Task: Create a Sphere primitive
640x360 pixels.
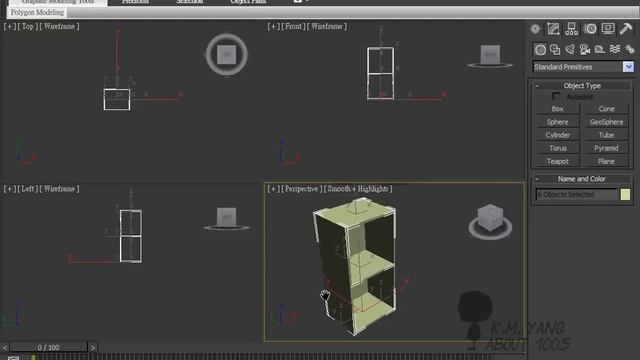Action: point(558,122)
